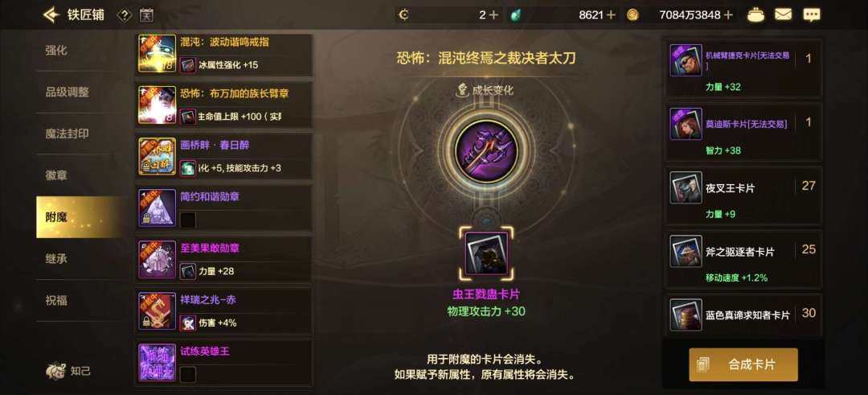Open the chat speech bubble icon
Viewport: 868px width, 395px height.
coord(812,15)
